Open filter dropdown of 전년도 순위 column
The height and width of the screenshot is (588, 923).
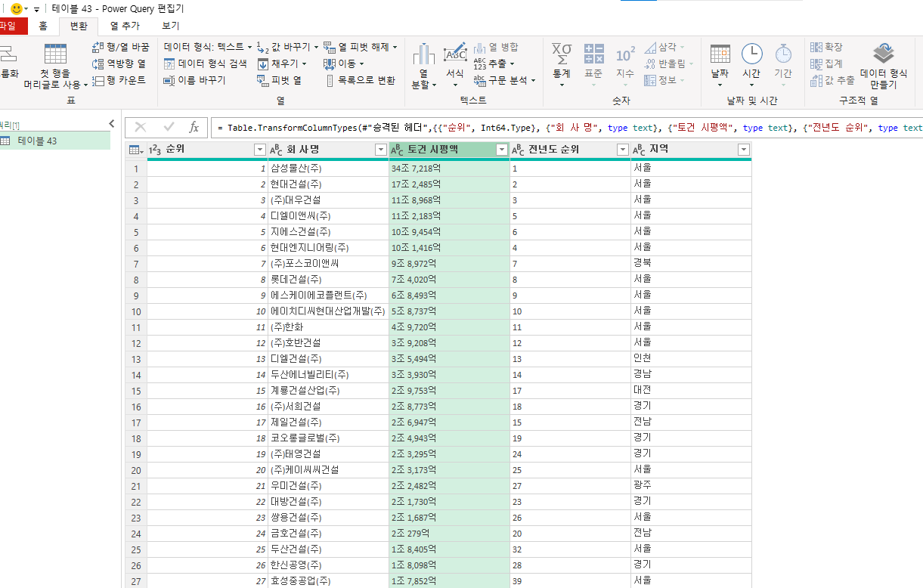[x=623, y=150]
